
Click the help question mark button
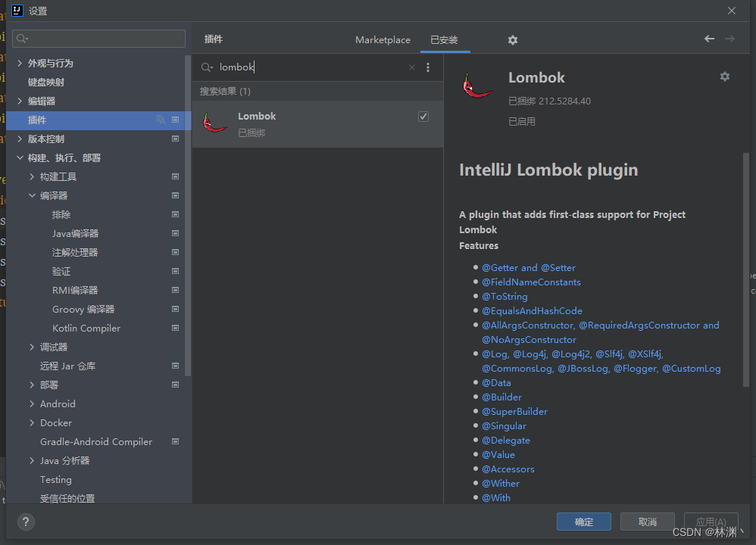click(x=26, y=522)
